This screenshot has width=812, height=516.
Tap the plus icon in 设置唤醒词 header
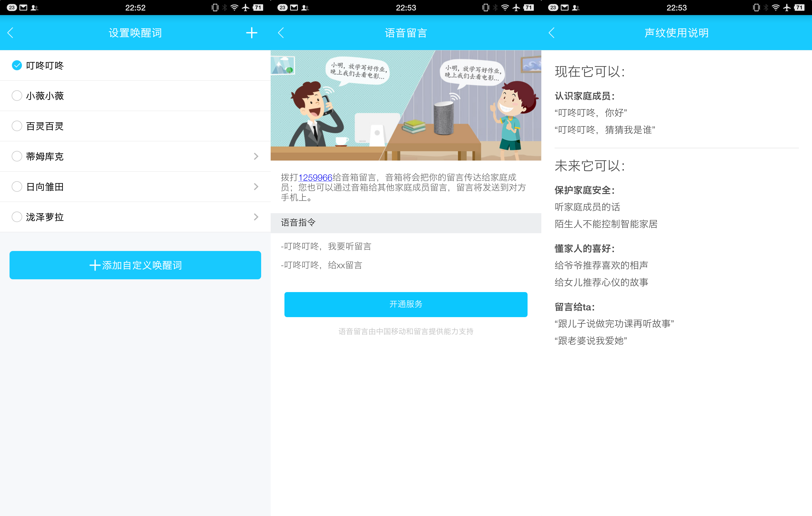pyautogui.click(x=252, y=33)
